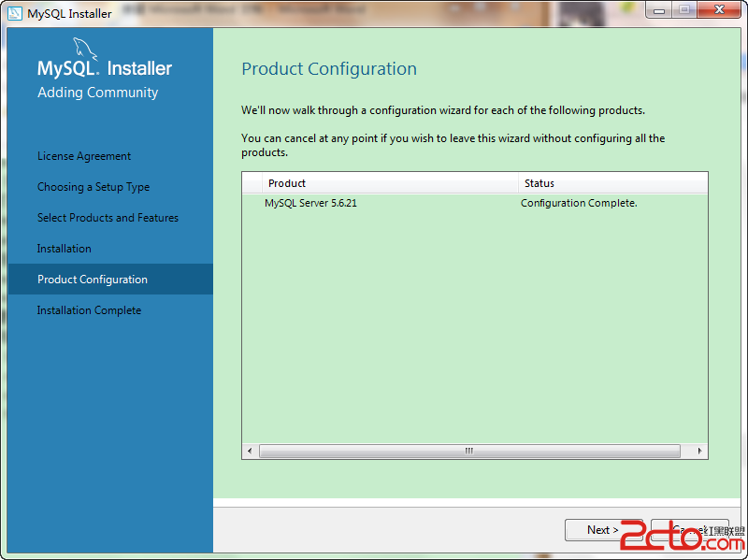Click the Configuration Complete. status cell
748x560 pixels.
point(579,203)
